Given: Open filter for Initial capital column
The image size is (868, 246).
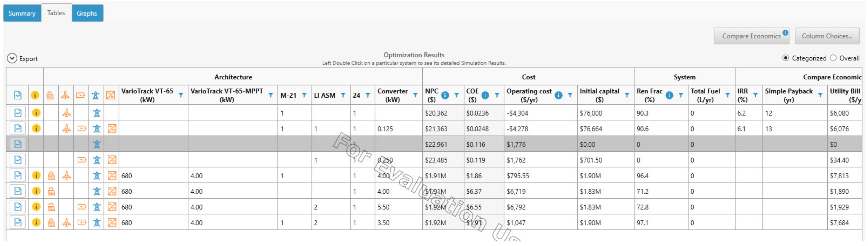Looking at the screenshot, I should pyautogui.click(x=627, y=95).
